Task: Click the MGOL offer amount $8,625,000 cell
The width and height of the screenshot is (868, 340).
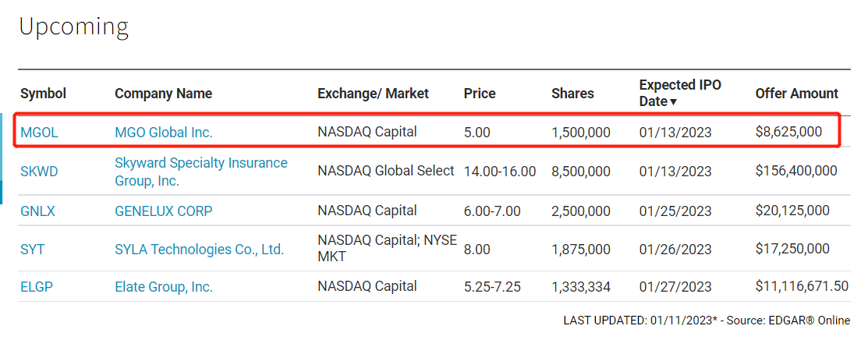Action: [x=788, y=133]
